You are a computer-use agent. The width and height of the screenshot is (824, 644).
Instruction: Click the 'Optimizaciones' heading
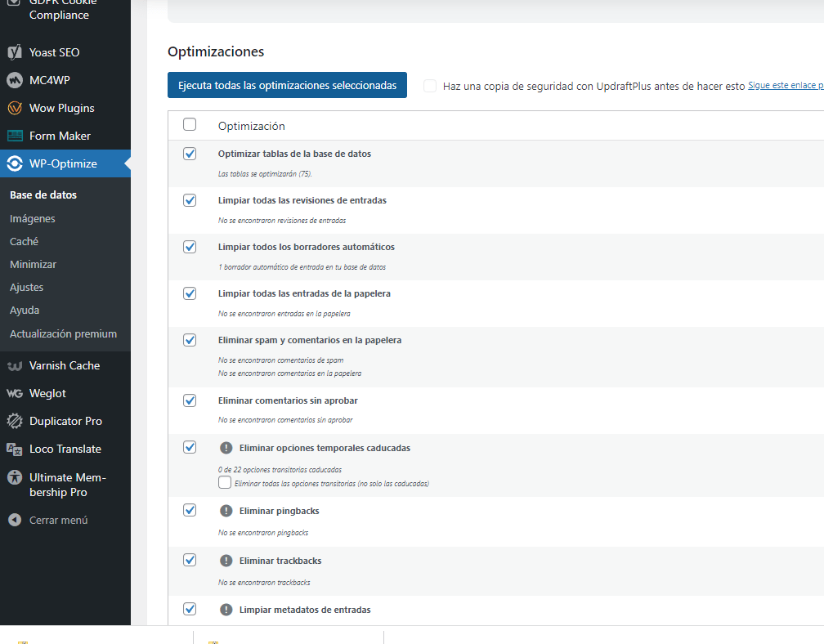tap(216, 52)
